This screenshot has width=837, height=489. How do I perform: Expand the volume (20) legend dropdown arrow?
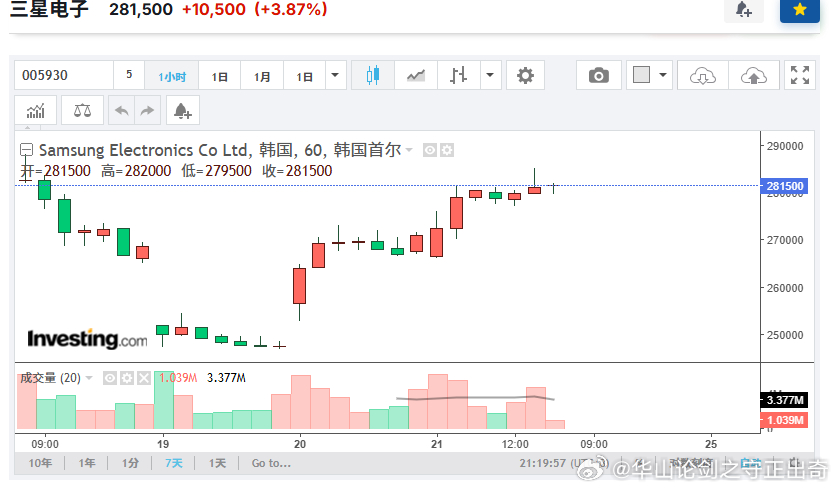(89, 378)
